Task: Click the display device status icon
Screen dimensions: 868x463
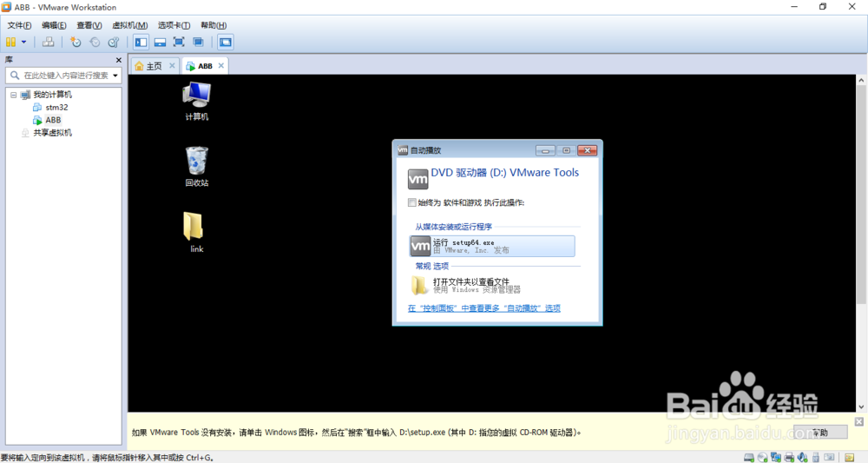Action: (x=829, y=458)
